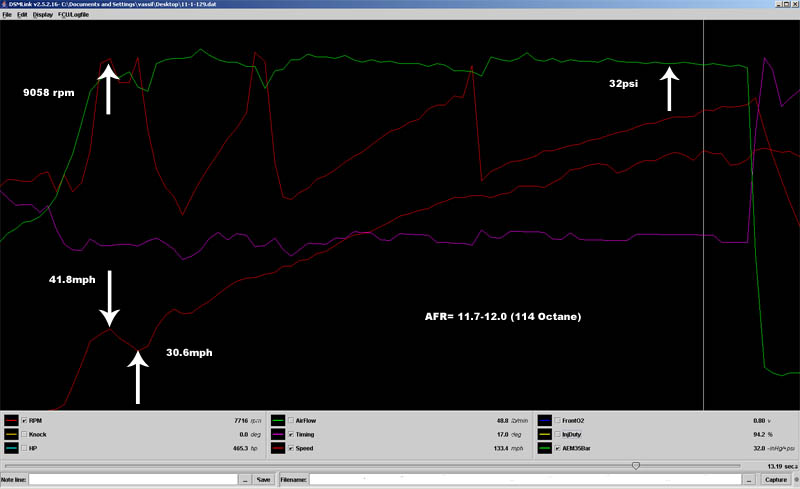
Task: Click the browse button beside Filename field
Action: [746, 480]
